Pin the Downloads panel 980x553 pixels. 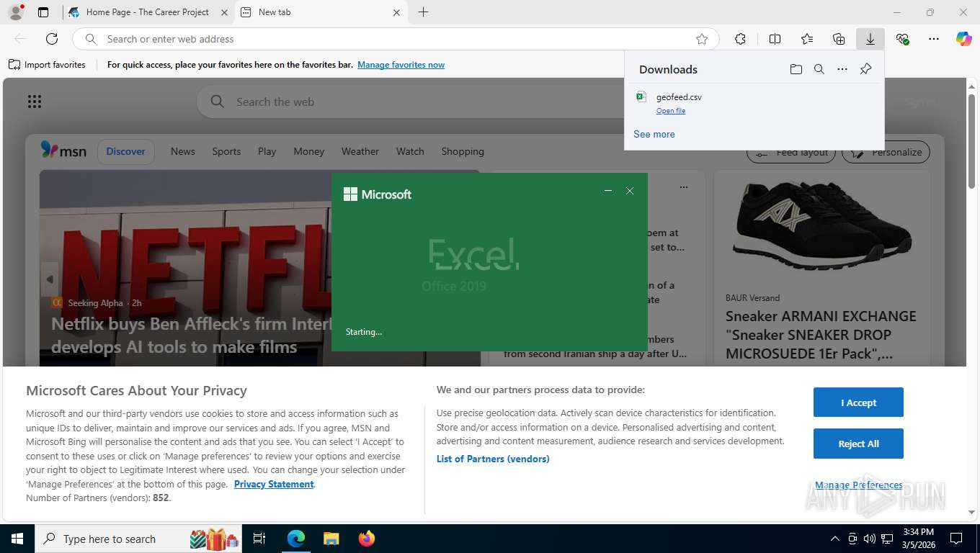click(865, 69)
